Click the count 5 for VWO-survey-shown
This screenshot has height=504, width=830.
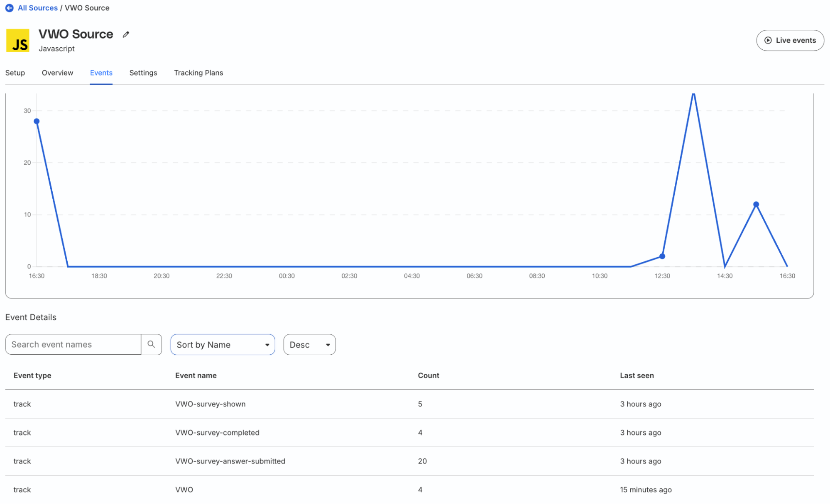click(420, 404)
